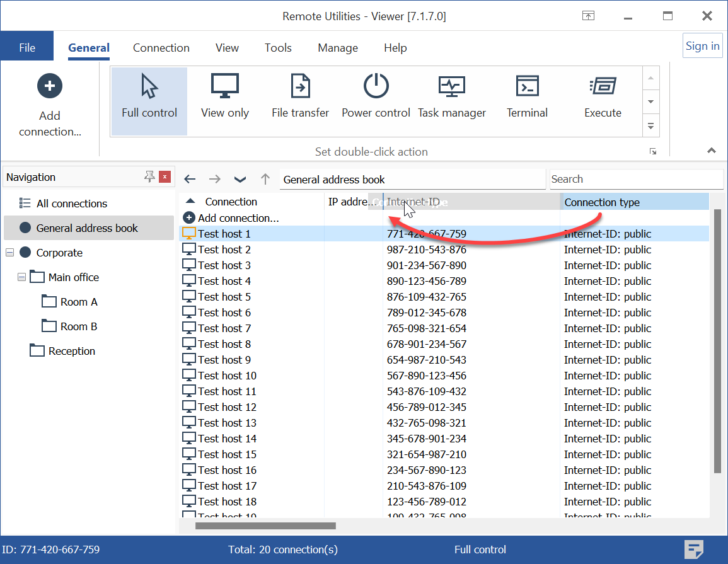Image resolution: width=728 pixels, height=564 pixels.
Task: Open the Connection ribbon tab
Action: (x=161, y=48)
